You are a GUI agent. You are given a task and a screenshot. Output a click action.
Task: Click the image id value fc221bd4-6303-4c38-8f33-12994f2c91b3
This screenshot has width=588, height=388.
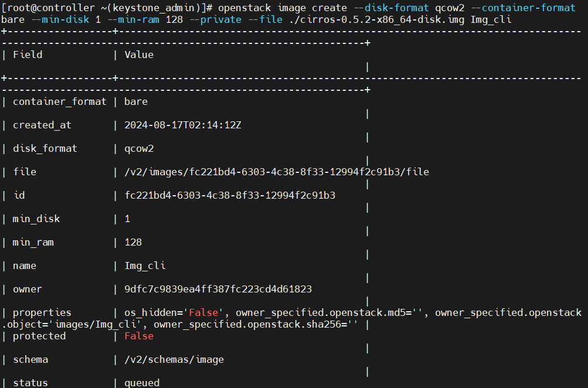tap(230, 195)
